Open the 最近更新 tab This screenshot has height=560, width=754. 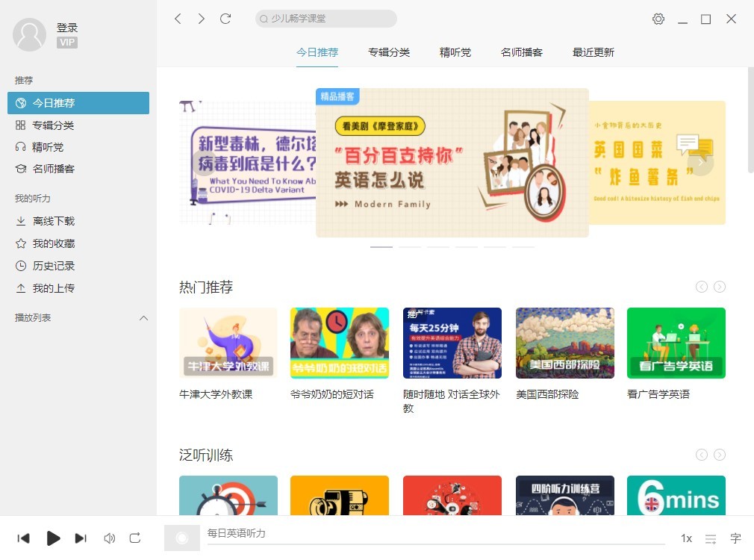593,52
